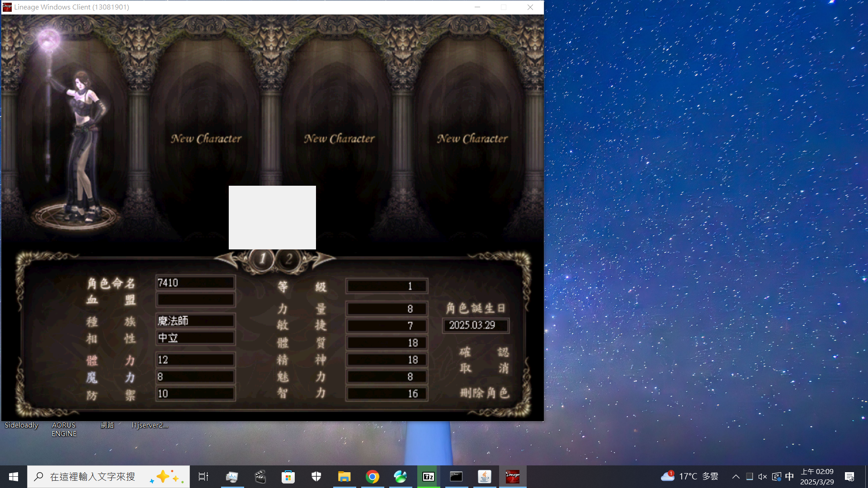
Task: Click the taskbar search box
Action: (x=108, y=477)
